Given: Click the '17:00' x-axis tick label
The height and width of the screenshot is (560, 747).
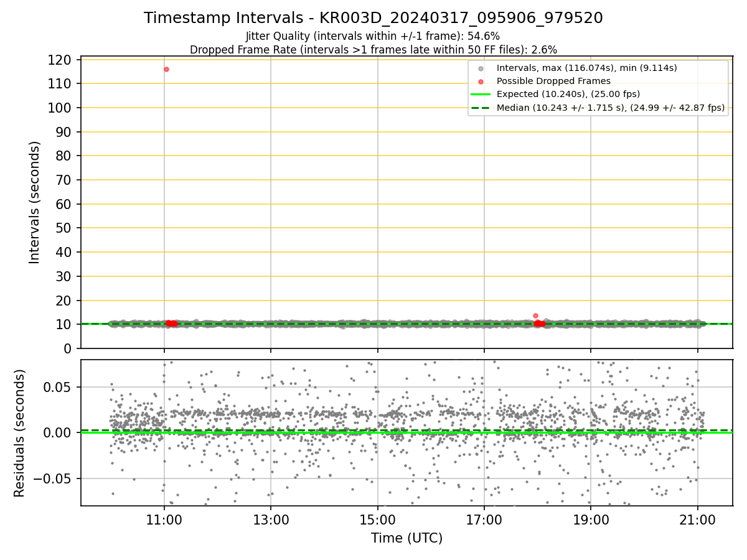Looking at the screenshot, I should coord(484,521).
